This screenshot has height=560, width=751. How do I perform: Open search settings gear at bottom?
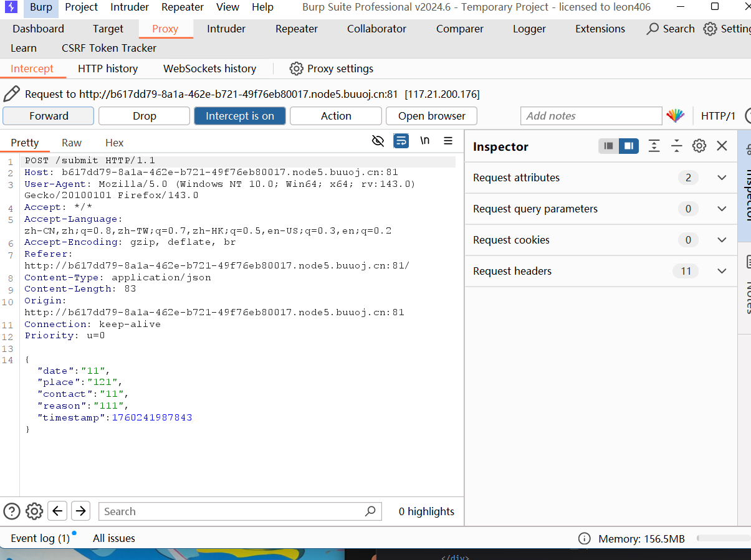coord(34,511)
